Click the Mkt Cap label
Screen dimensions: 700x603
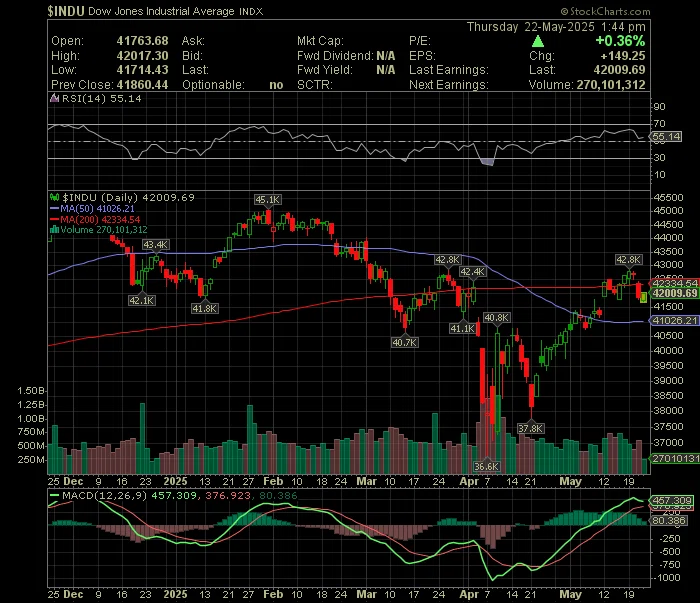tap(320, 41)
